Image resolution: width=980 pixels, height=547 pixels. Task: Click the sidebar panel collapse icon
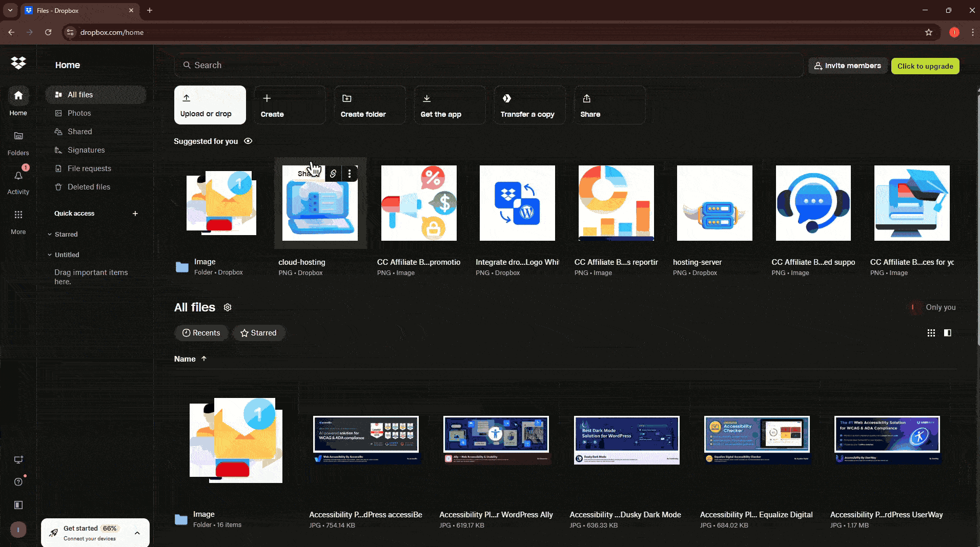[18, 505]
